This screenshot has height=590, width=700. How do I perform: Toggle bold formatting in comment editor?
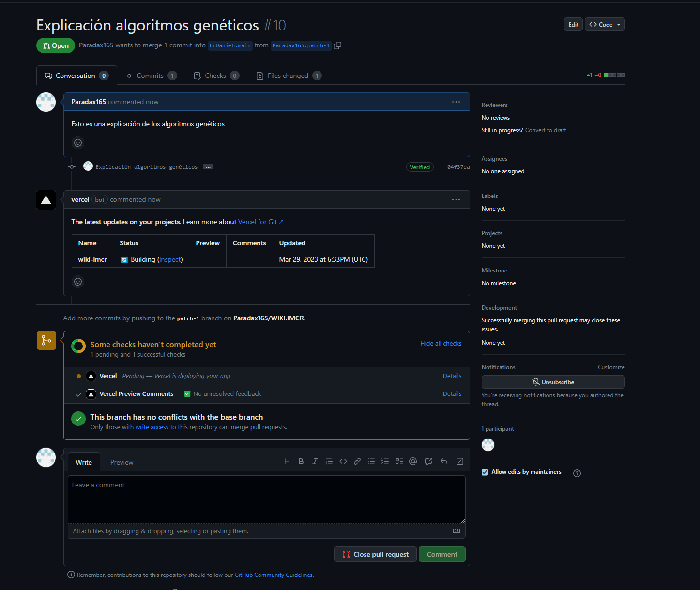tap(301, 462)
